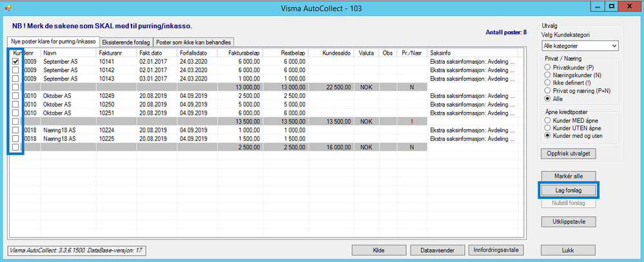Tick the checkbox for invoice 10249
Viewport: 644px width, 262px height.
(x=15, y=95)
